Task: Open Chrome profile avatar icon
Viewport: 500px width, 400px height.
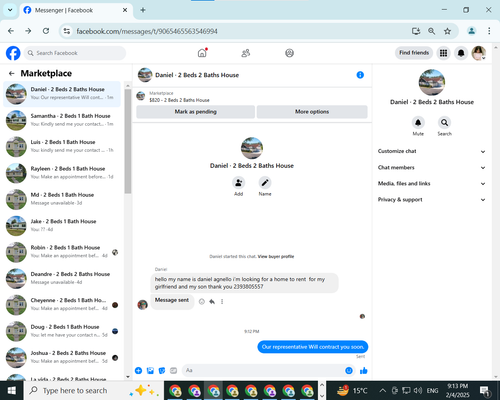Action: (472, 31)
